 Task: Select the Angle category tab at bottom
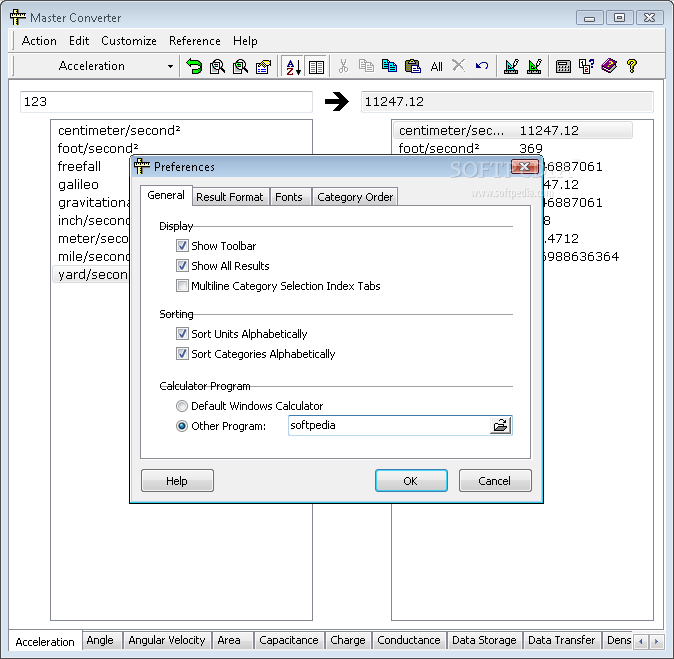pos(100,640)
